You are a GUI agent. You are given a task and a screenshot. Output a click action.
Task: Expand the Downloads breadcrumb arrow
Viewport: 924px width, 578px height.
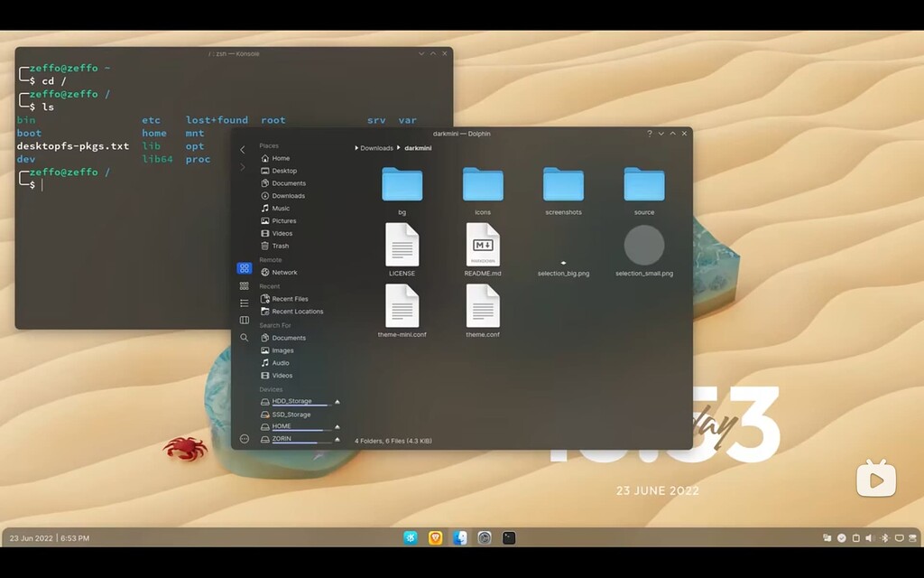click(x=398, y=147)
